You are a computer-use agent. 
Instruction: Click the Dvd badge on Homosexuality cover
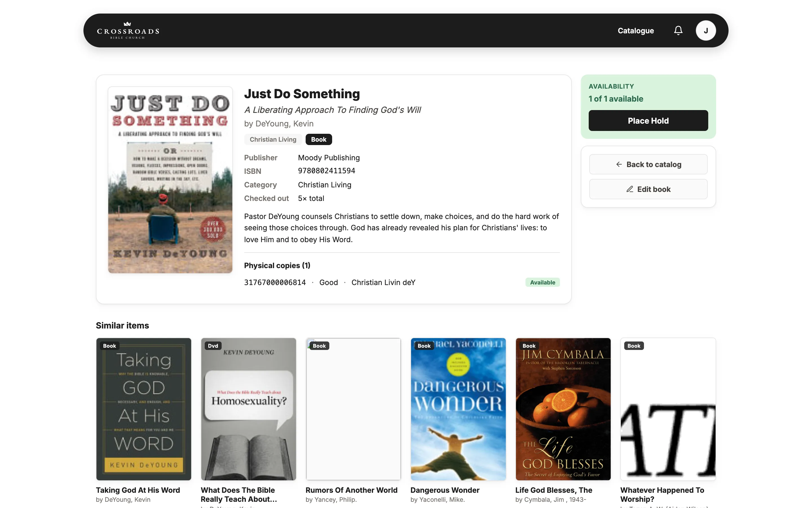coord(213,346)
